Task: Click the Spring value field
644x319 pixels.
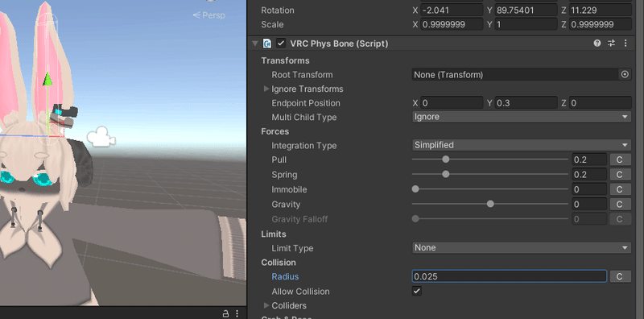Action: pos(589,174)
